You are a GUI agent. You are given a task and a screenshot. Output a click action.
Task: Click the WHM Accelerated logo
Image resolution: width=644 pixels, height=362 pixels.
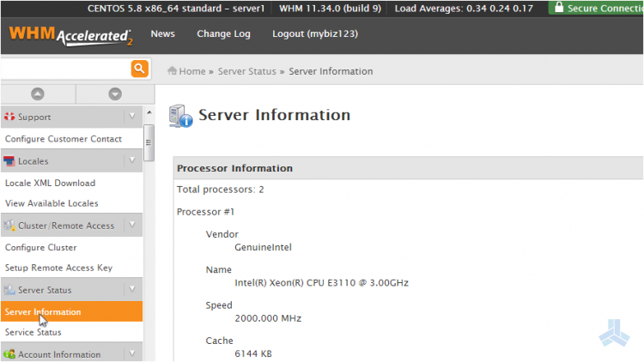tap(70, 36)
